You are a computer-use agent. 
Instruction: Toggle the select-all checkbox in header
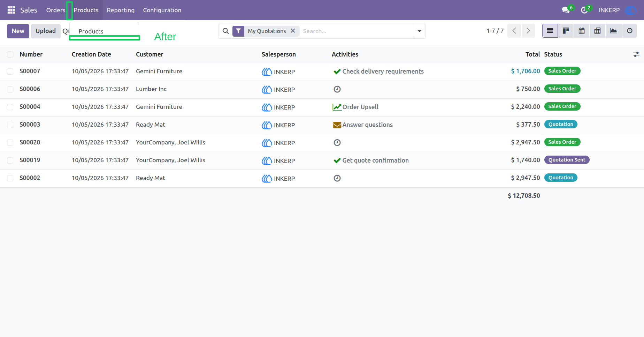tap(10, 54)
